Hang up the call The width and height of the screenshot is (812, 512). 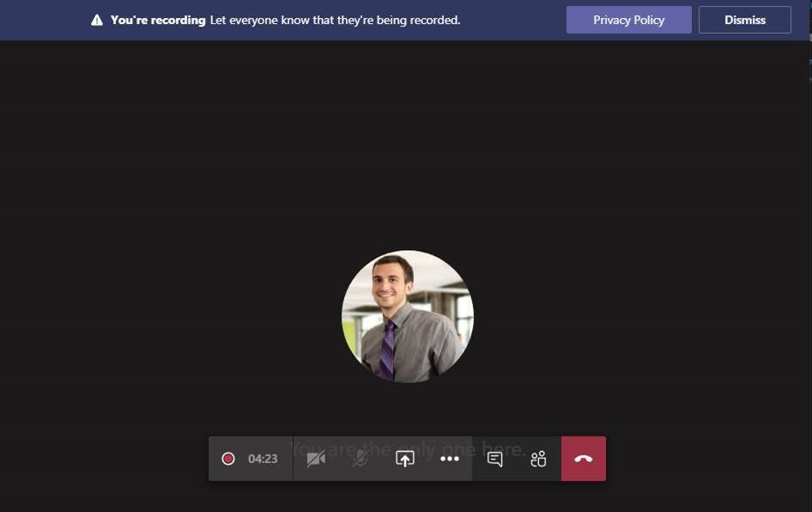tap(584, 459)
